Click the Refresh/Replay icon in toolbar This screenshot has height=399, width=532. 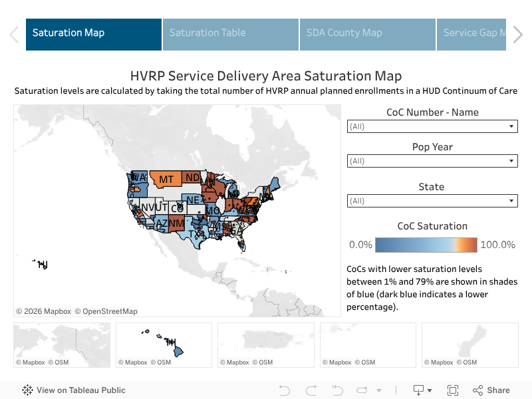(362, 390)
